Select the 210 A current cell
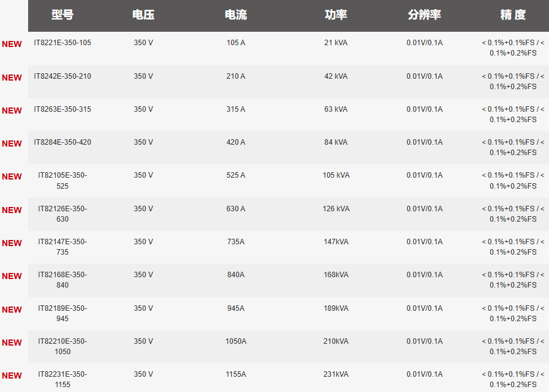The height and width of the screenshot is (392, 549). click(x=235, y=76)
